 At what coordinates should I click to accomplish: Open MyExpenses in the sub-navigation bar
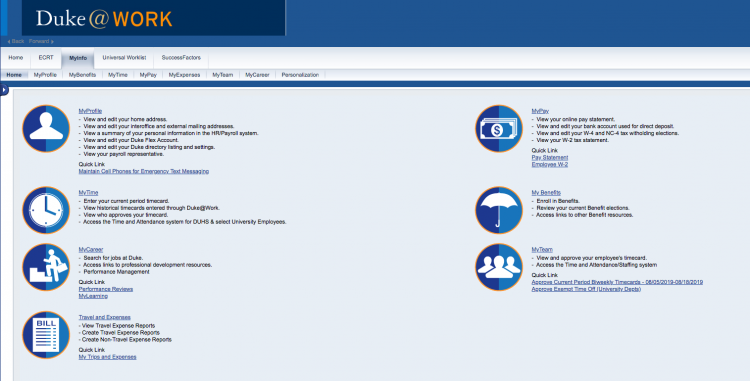pos(184,75)
